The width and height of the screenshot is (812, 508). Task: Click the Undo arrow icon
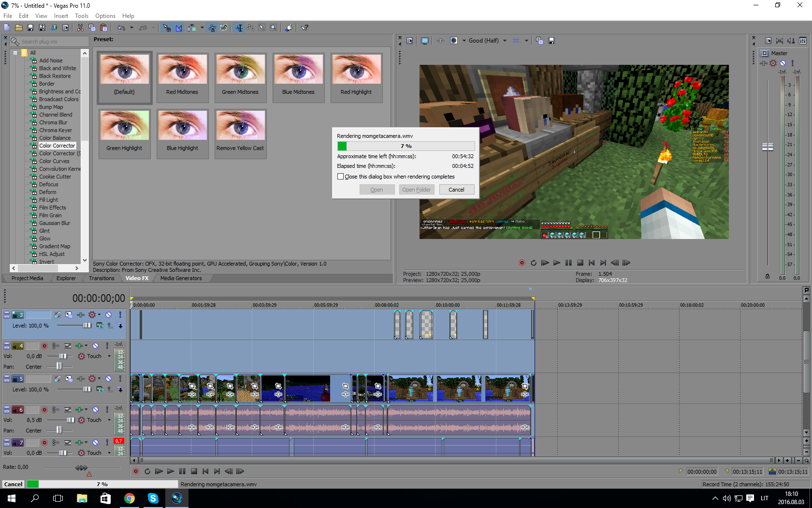click(x=121, y=28)
